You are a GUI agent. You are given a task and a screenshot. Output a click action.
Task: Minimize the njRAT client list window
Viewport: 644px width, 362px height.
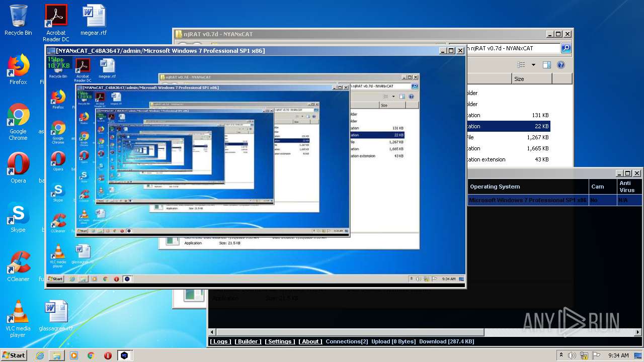click(620, 173)
